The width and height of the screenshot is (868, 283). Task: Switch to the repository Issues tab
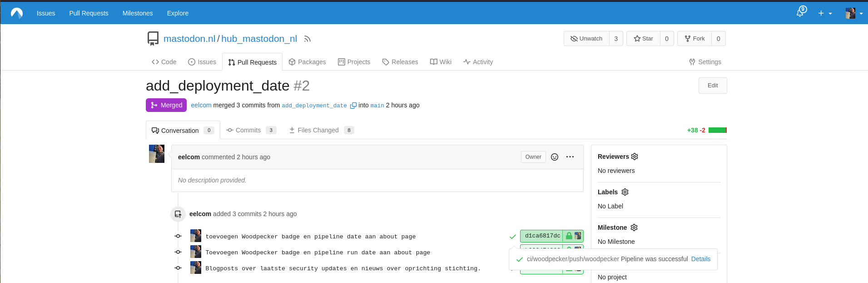(202, 62)
